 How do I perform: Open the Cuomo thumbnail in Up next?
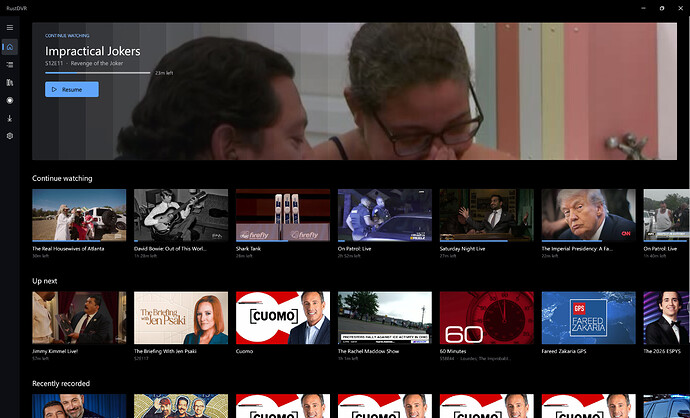click(283, 318)
